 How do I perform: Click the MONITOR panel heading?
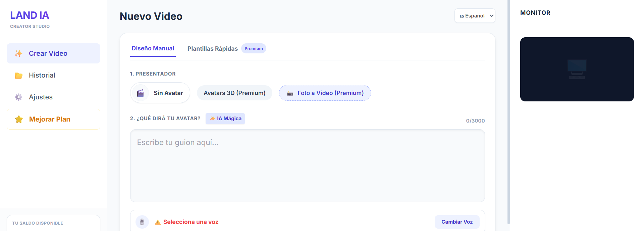pos(535,13)
